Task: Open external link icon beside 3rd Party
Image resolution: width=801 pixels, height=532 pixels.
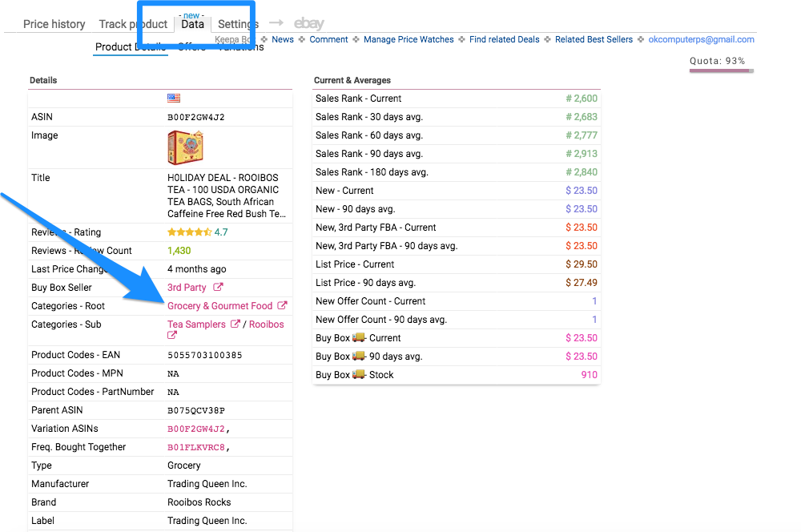Action: [x=218, y=287]
